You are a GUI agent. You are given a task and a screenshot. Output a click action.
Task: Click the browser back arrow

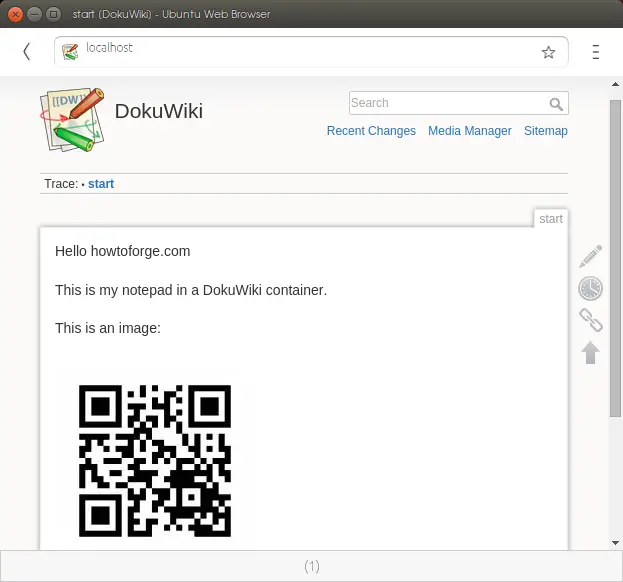coord(27,52)
